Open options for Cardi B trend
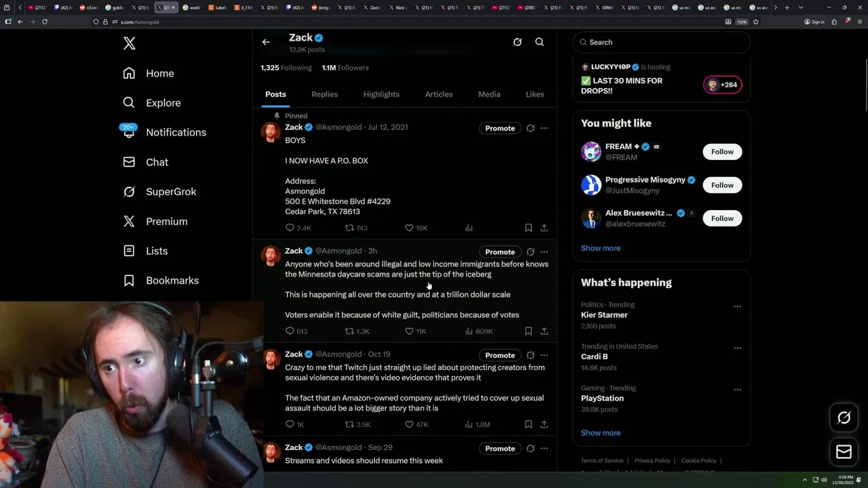The height and width of the screenshot is (488, 868). (737, 348)
